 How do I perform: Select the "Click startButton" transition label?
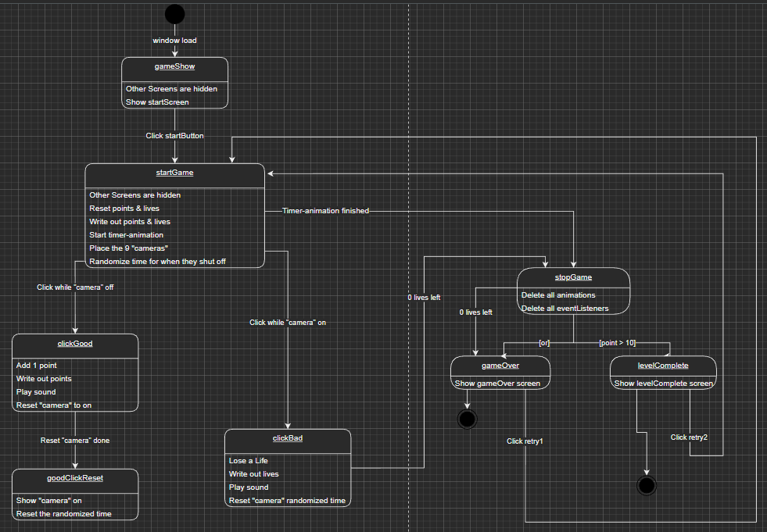[x=174, y=136]
